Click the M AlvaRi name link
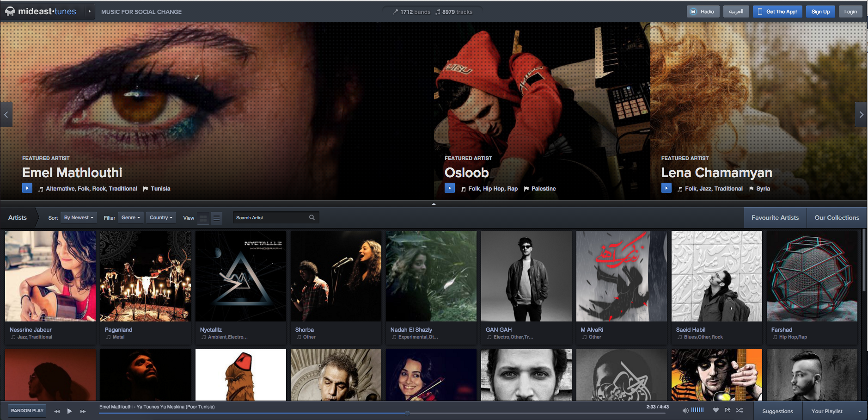The image size is (868, 420). point(592,330)
